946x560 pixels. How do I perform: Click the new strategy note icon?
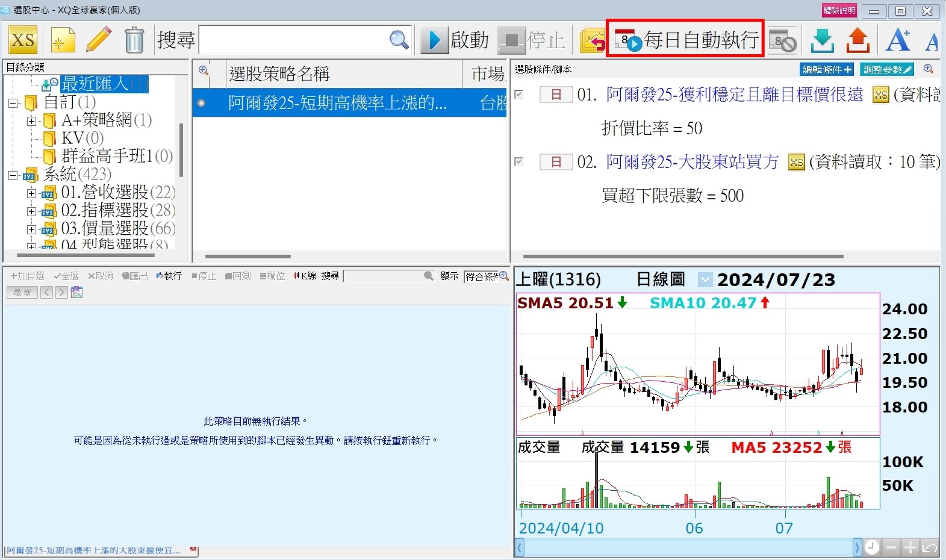pyautogui.click(x=63, y=40)
